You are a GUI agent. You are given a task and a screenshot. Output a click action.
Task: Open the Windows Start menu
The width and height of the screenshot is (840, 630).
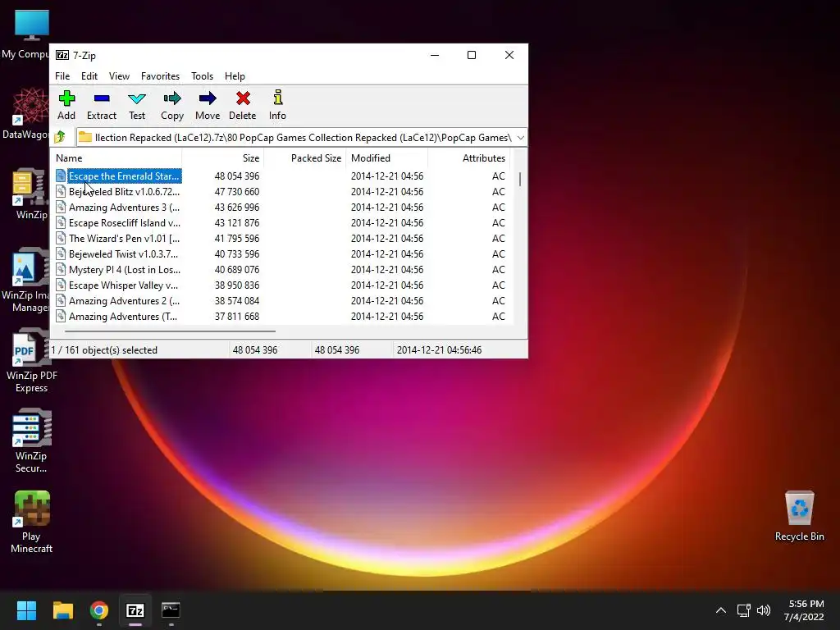tap(26, 610)
